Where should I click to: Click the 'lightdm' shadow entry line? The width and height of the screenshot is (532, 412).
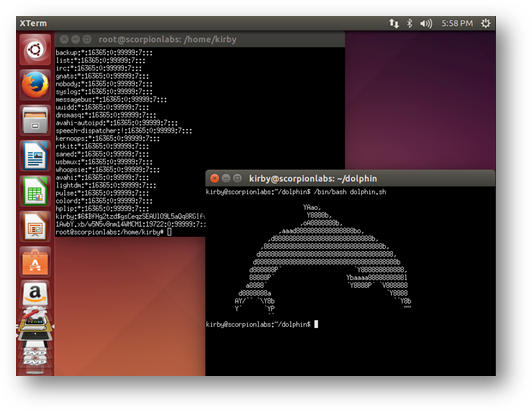tap(106, 185)
